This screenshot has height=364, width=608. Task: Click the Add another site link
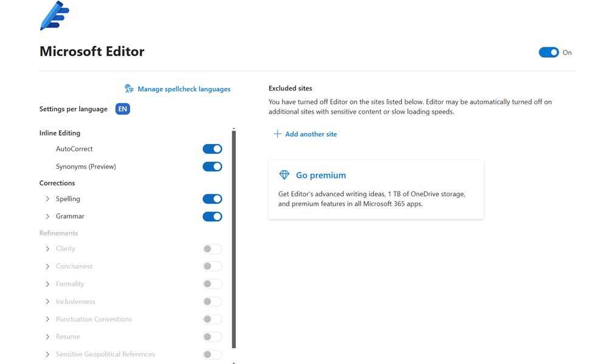point(311,134)
